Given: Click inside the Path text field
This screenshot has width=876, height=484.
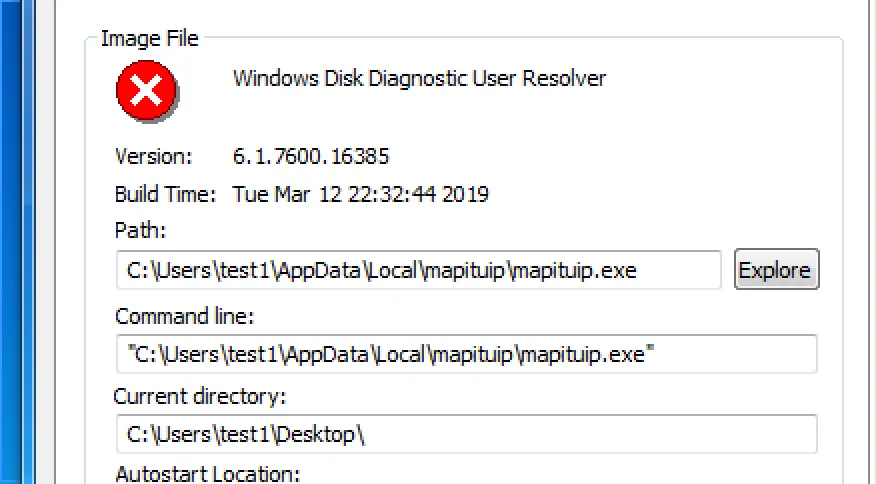Looking at the screenshot, I should click(x=418, y=270).
